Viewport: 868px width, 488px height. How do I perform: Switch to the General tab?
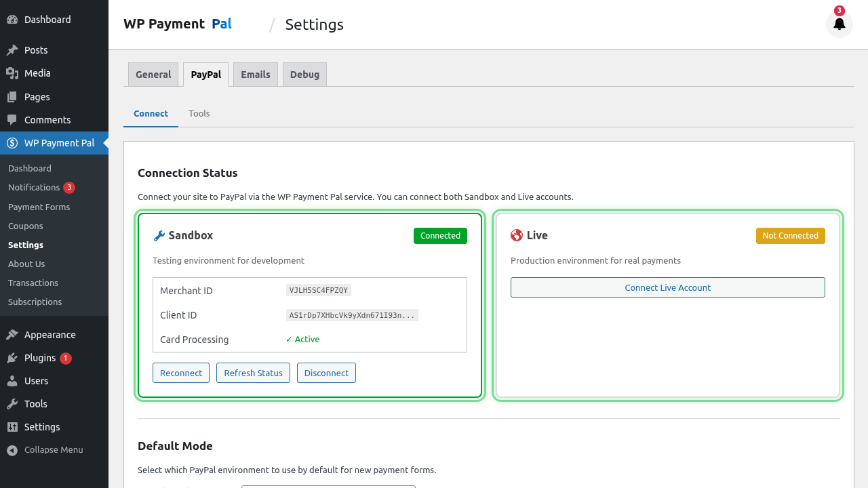pos(153,75)
